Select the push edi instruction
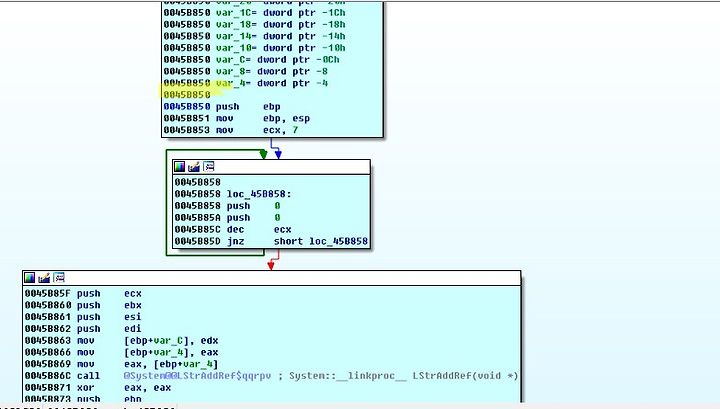 click(x=83, y=329)
